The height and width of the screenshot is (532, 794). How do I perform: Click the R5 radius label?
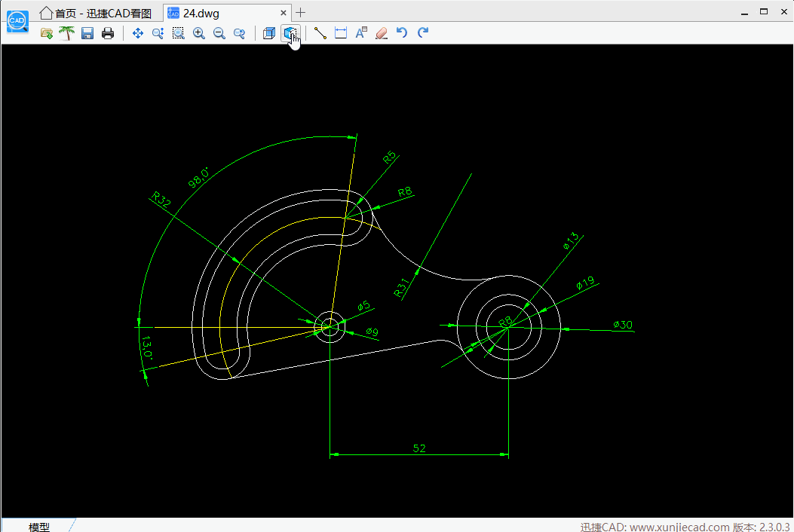pyautogui.click(x=389, y=157)
